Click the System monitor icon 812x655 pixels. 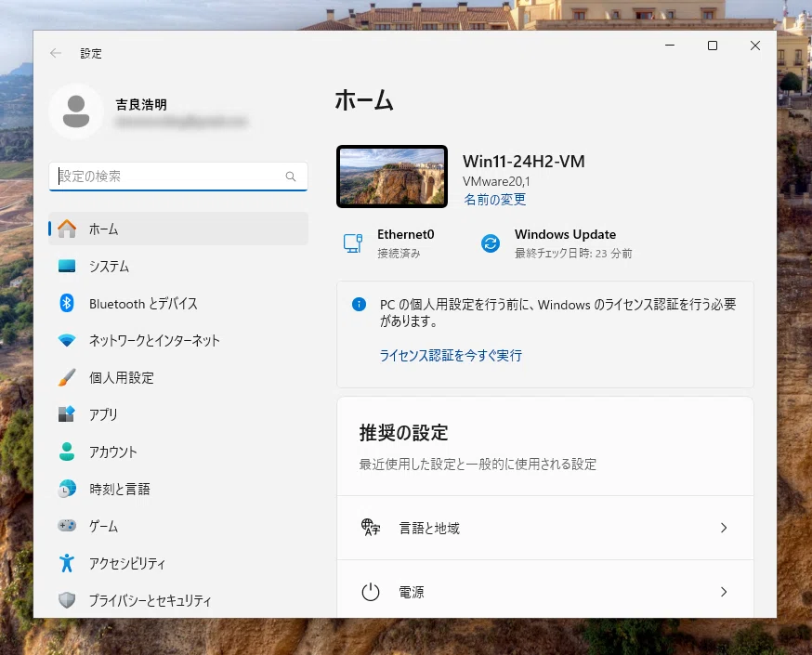[67, 266]
